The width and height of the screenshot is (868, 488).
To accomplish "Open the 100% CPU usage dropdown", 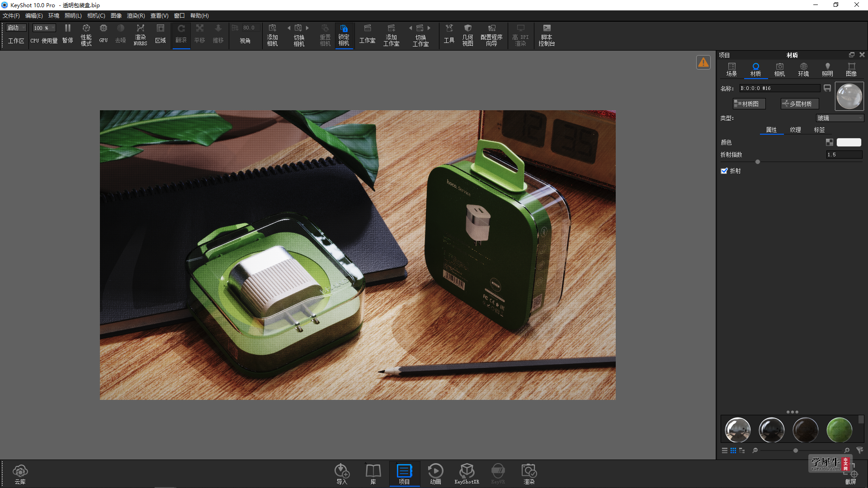I will [44, 28].
